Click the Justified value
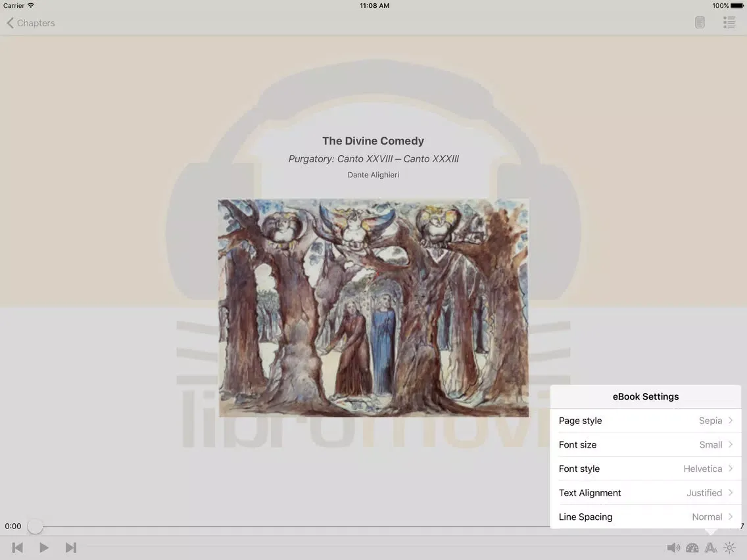747x560 pixels. click(x=704, y=493)
